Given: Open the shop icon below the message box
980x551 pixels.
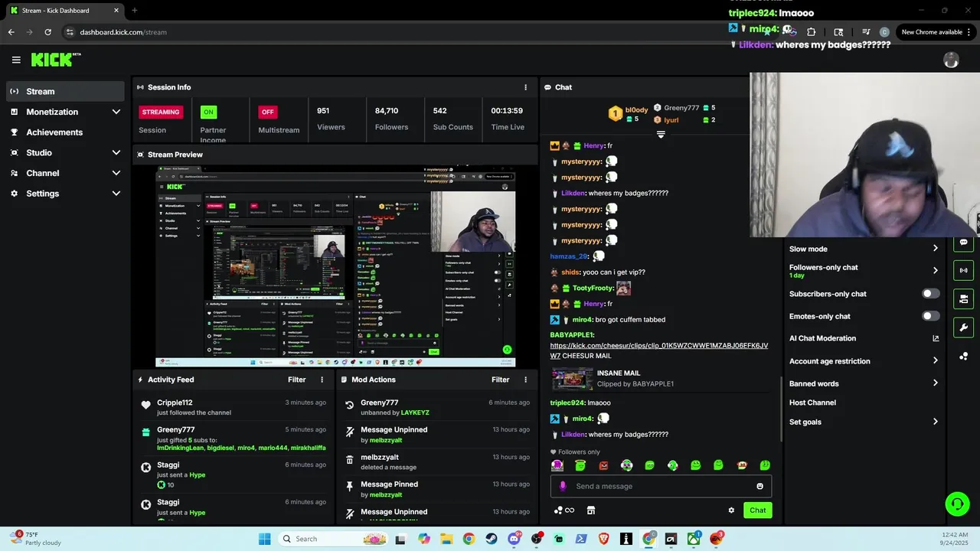Looking at the screenshot, I should 591,510.
